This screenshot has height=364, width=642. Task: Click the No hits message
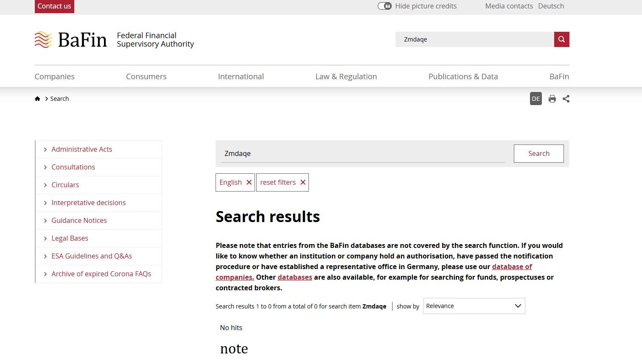tap(231, 328)
